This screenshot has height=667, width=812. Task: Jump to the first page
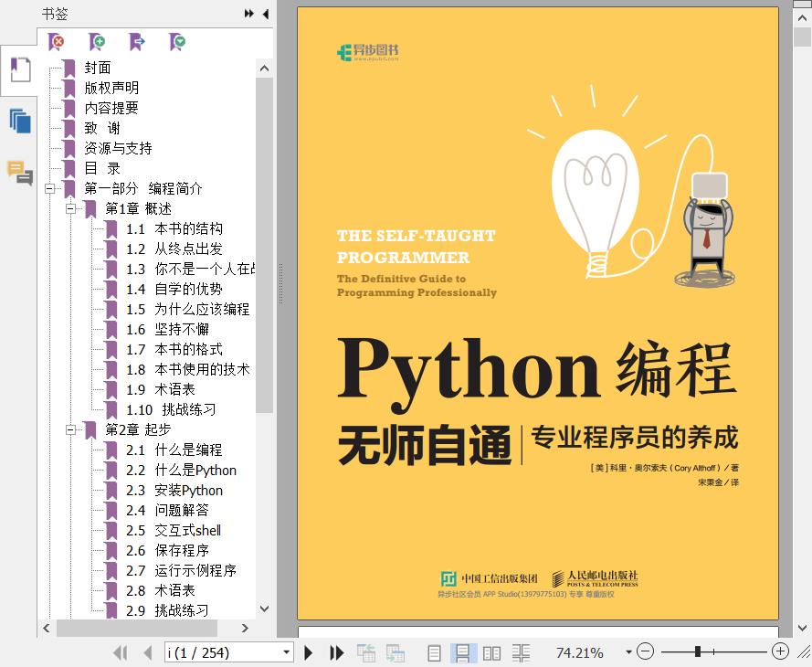pyautogui.click(x=121, y=652)
